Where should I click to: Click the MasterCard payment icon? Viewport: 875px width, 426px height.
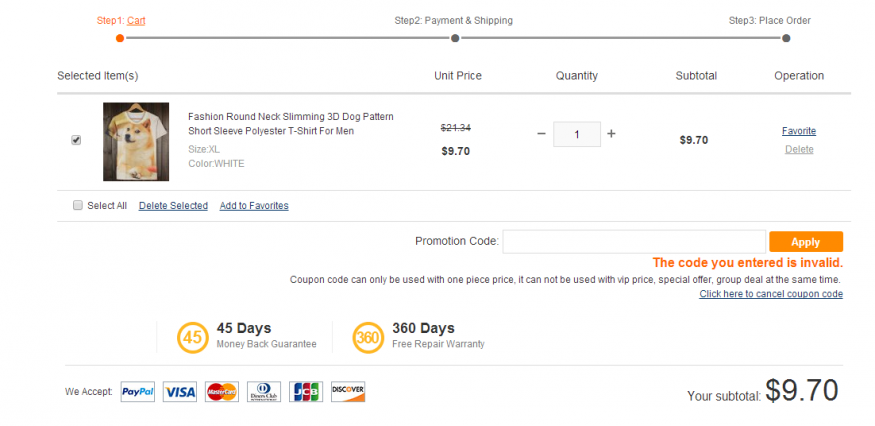222,392
